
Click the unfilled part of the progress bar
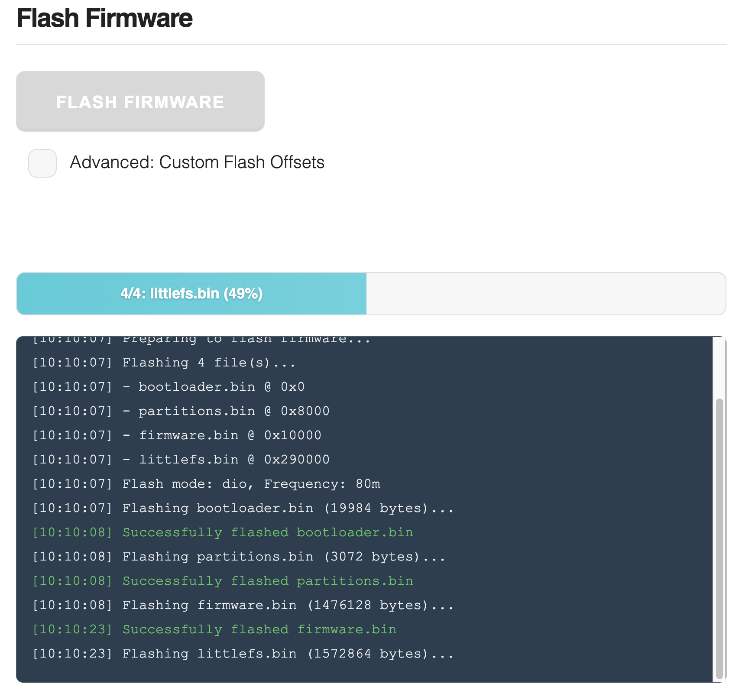tap(545, 294)
